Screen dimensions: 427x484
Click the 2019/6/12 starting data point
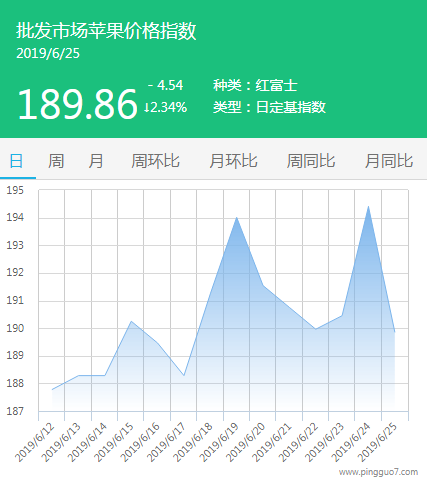coord(52,389)
